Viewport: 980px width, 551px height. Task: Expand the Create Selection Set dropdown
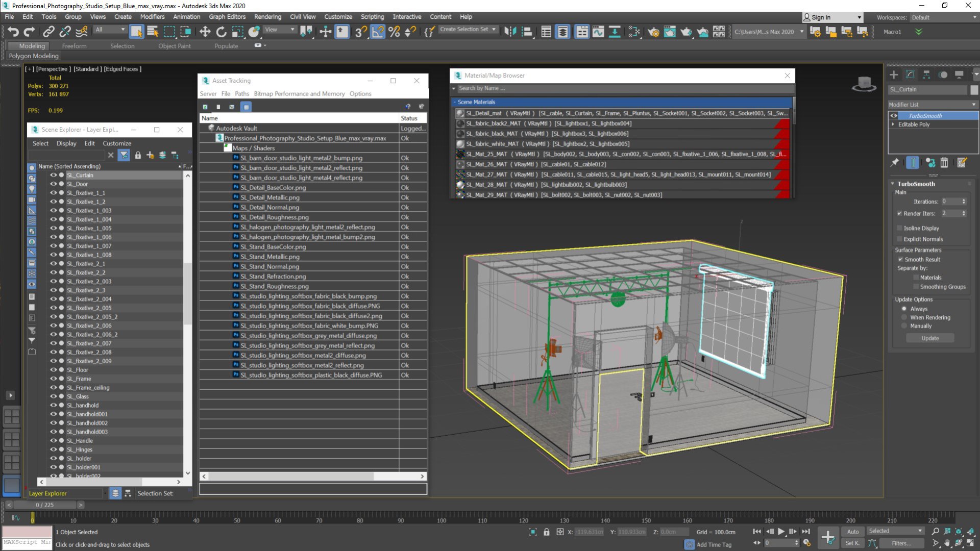(494, 30)
